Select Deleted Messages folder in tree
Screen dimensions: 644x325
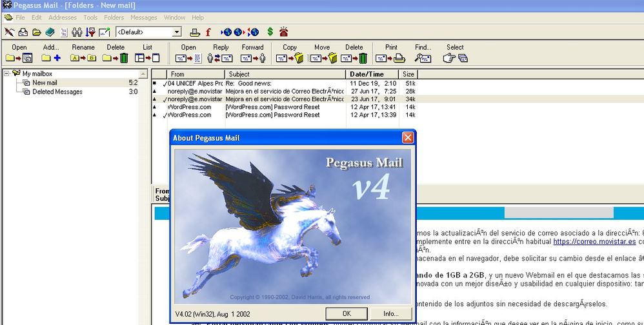point(57,92)
